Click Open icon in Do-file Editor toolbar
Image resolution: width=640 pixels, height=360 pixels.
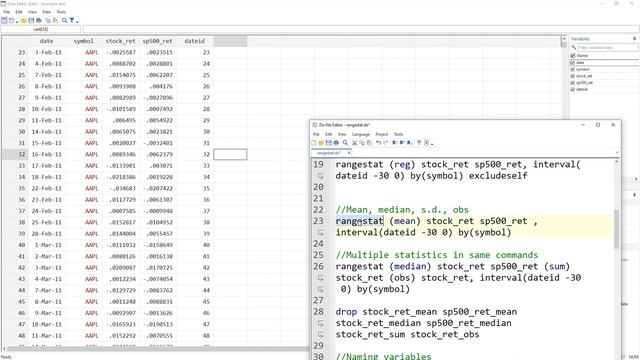[321, 142]
